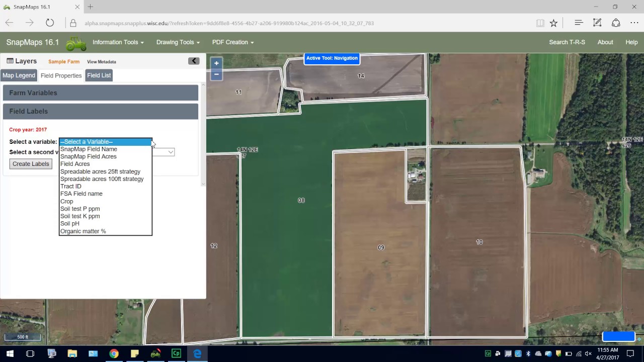Go back with browser back arrow
This screenshot has height=362, width=644.
(9, 23)
